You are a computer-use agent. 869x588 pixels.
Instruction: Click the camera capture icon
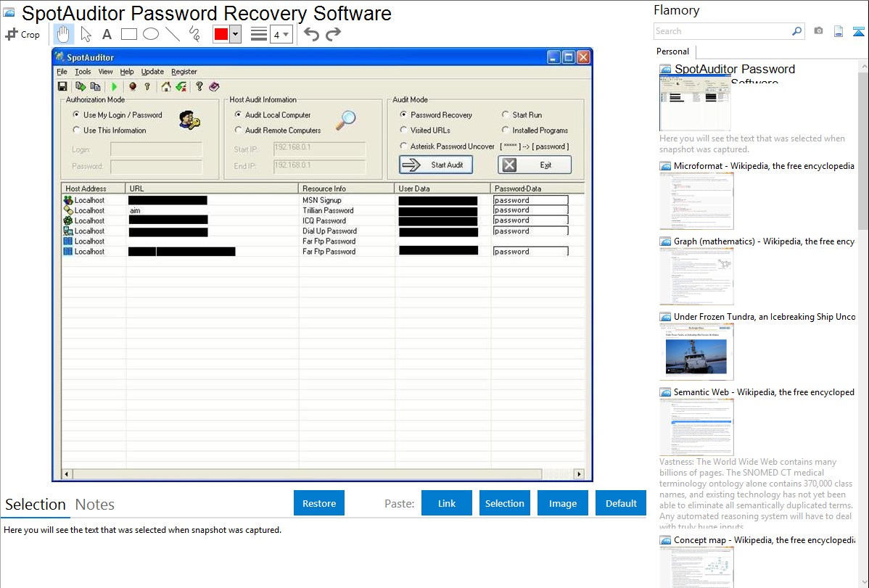818,31
